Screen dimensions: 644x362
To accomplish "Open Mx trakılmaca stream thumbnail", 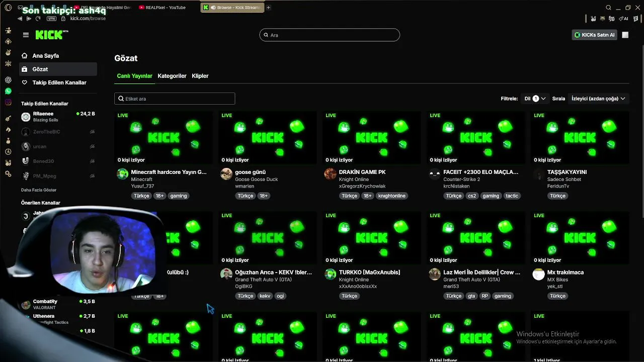I will pos(580,238).
